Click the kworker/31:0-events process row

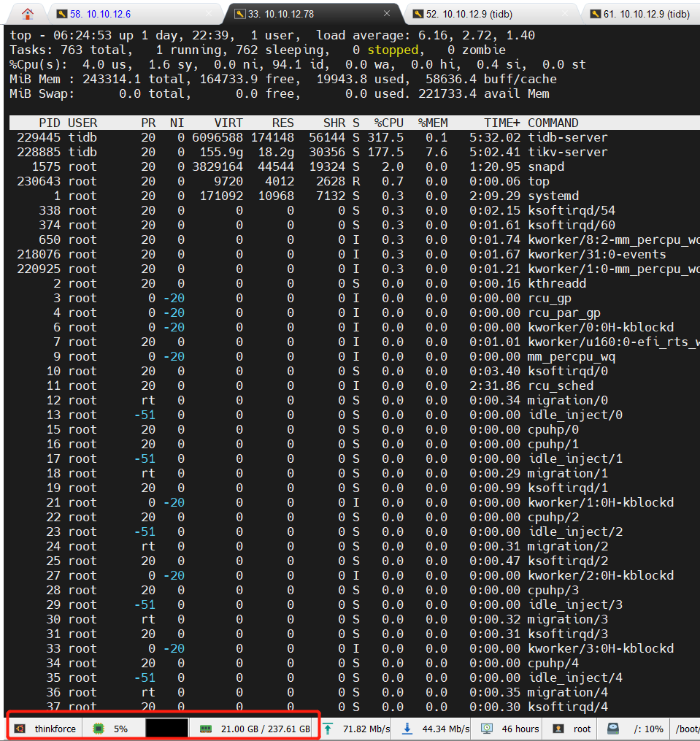(355, 255)
